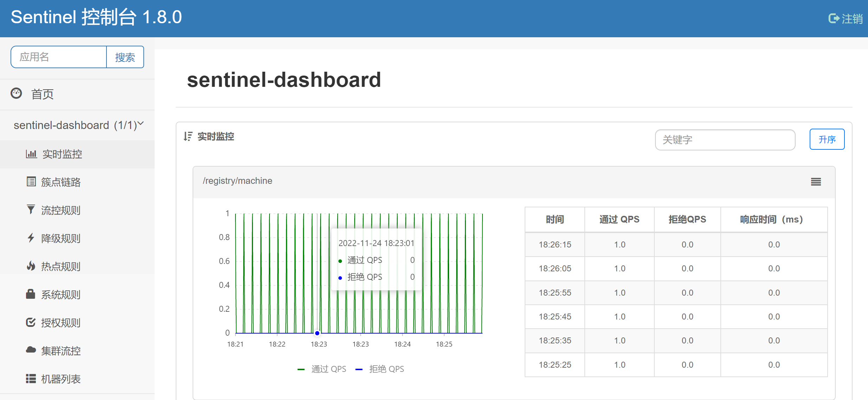Open the /registry/machine hamburger menu icon
The height and width of the screenshot is (400, 868).
coord(816,182)
